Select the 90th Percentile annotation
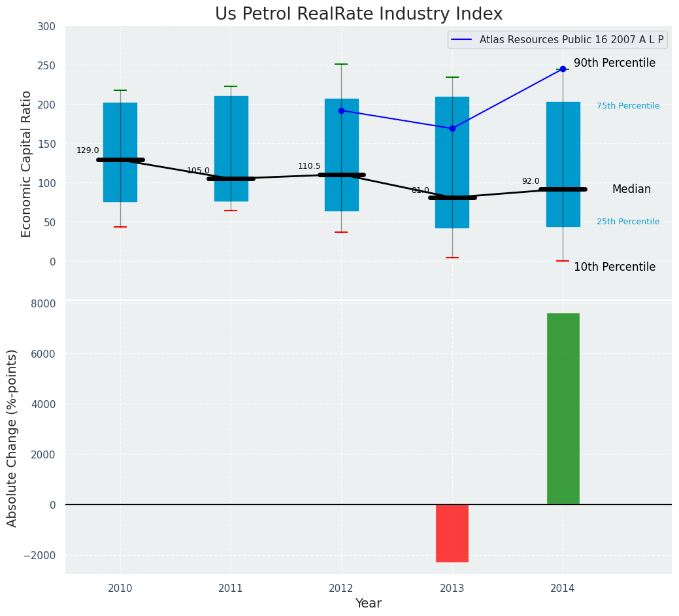This screenshot has height=616, width=679. [x=614, y=63]
